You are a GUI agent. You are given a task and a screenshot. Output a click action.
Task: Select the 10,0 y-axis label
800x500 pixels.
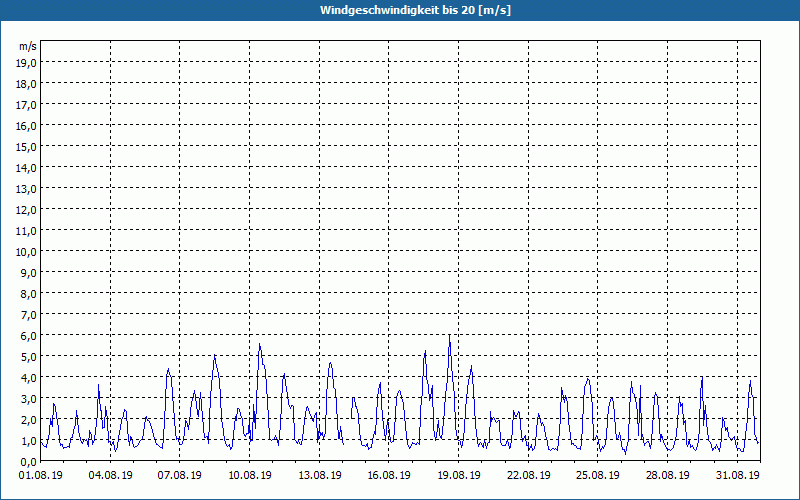coord(28,252)
